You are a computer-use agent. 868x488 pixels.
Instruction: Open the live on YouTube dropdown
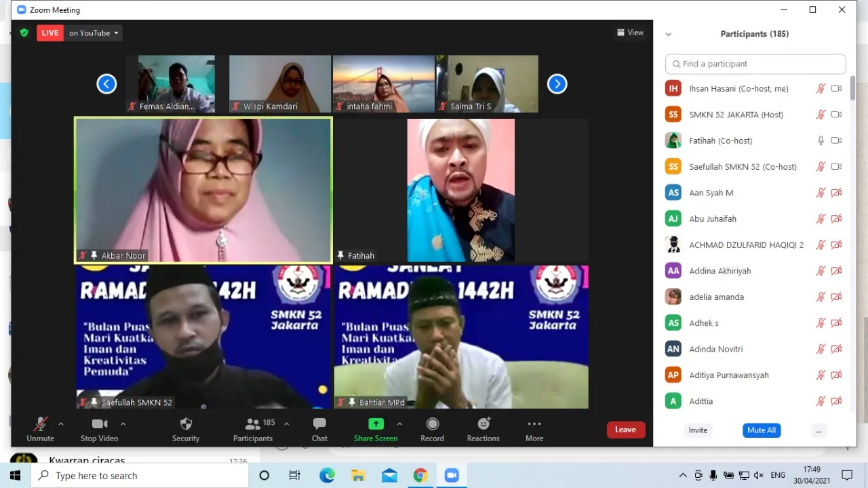(94, 33)
